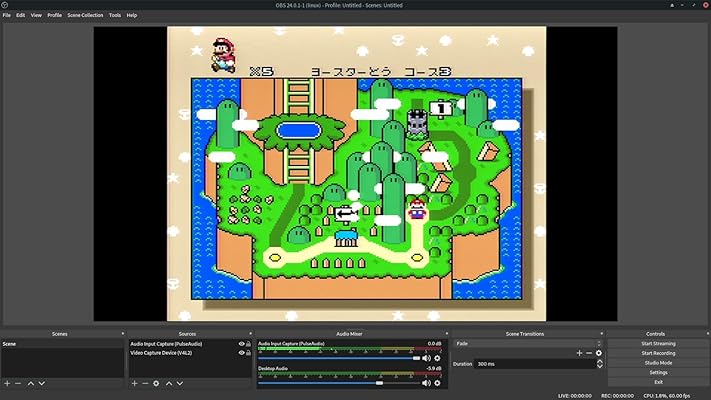Open transition properties gear icon
The height and width of the screenshot is (400, 711).
coord(599,353)
